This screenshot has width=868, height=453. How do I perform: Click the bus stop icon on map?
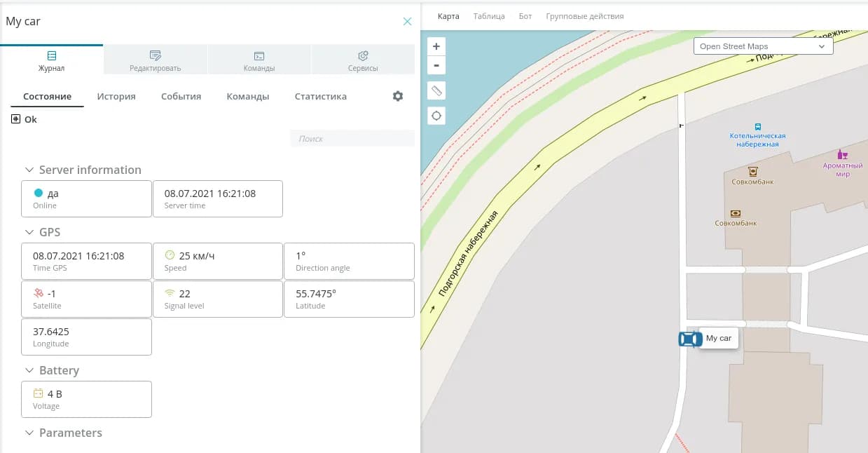[757, 126]
